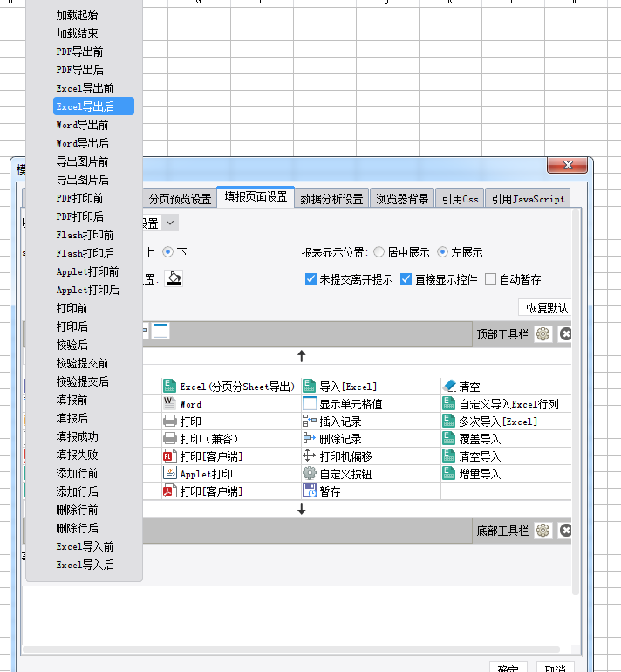Click the 恢复默认 button
This screenshot has height=672, width=621.
tap(545, 308)
